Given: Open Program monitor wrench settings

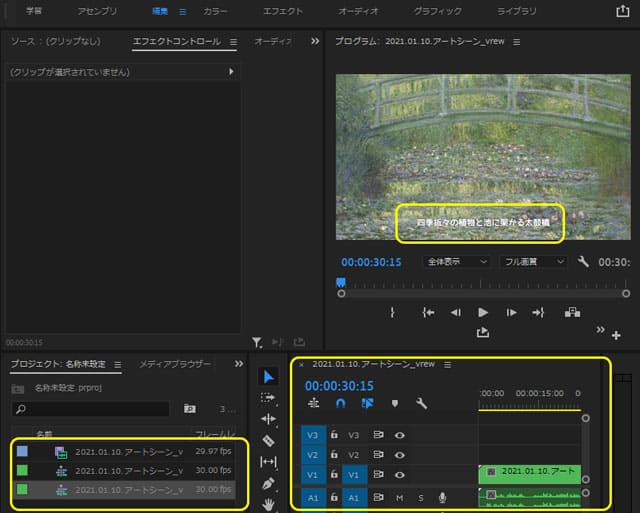Looking at the screenshot, I should [583, 261].
